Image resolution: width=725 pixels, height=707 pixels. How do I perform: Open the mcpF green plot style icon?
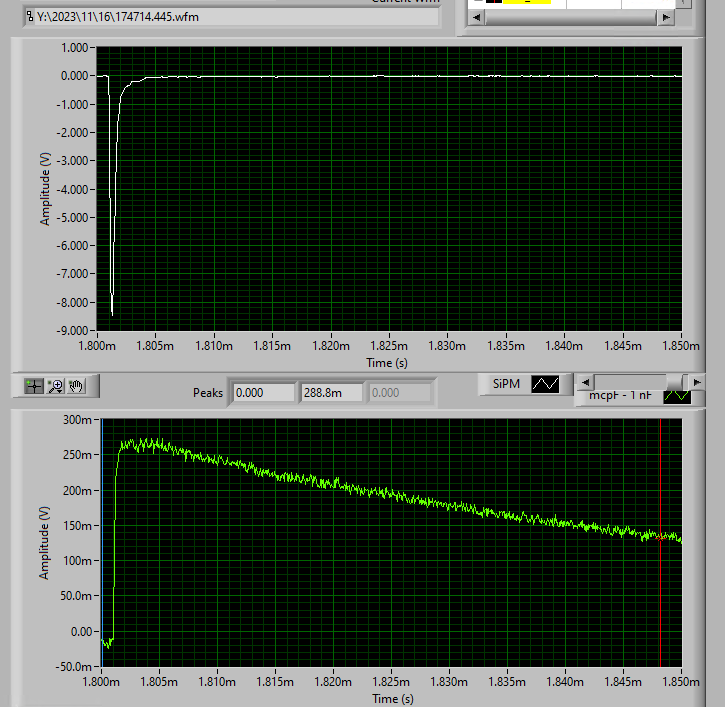[677, 397]
